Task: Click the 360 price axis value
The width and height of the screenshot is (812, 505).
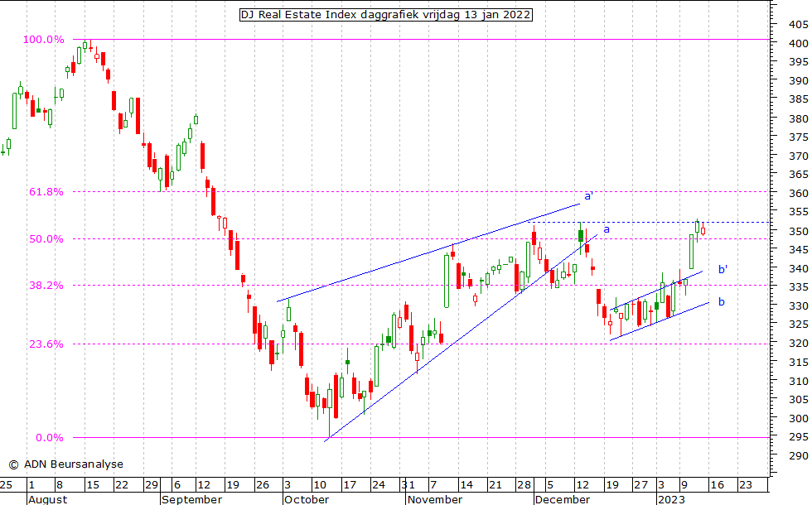Action: 798,194
